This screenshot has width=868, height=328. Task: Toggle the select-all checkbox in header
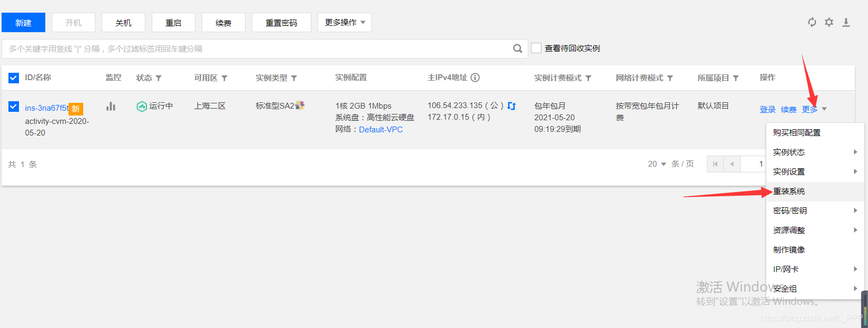tap(14, 78)
